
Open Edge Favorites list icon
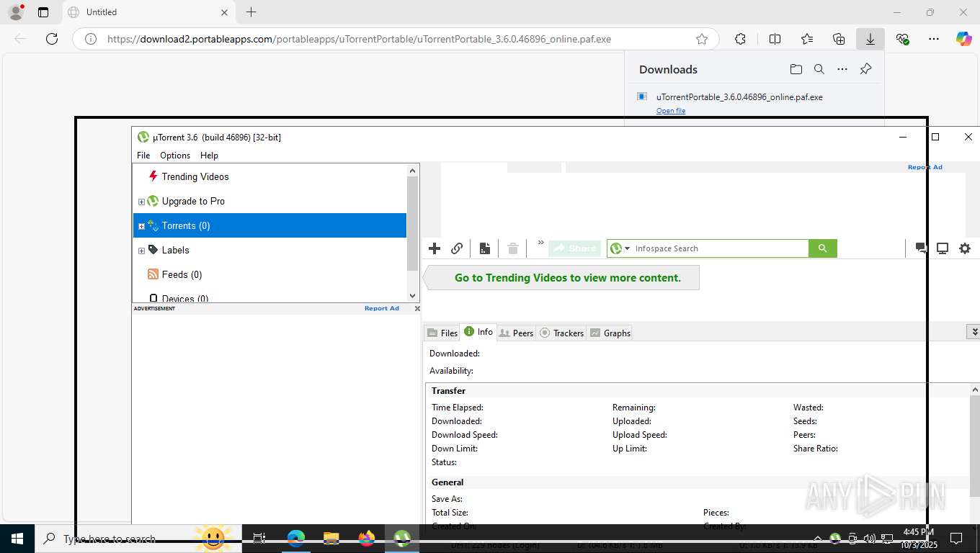(x=807, y=39)
